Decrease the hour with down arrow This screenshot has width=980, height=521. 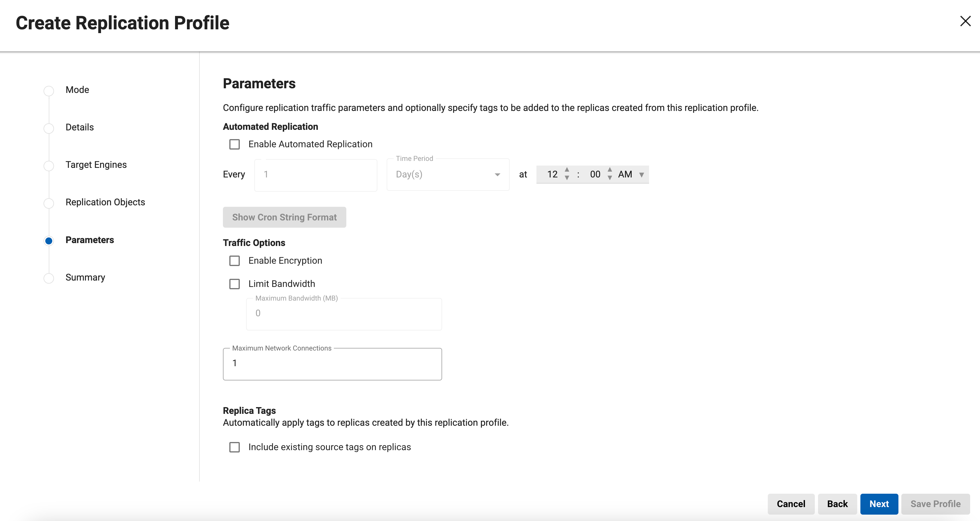tap(567, 178)
